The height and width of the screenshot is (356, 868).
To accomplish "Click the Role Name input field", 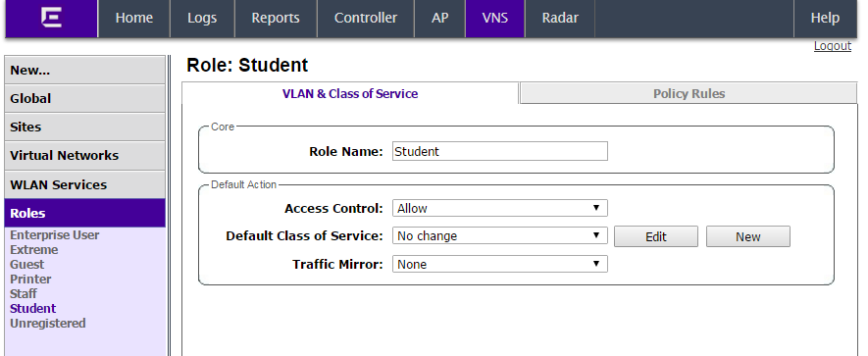I will [500, 151].
